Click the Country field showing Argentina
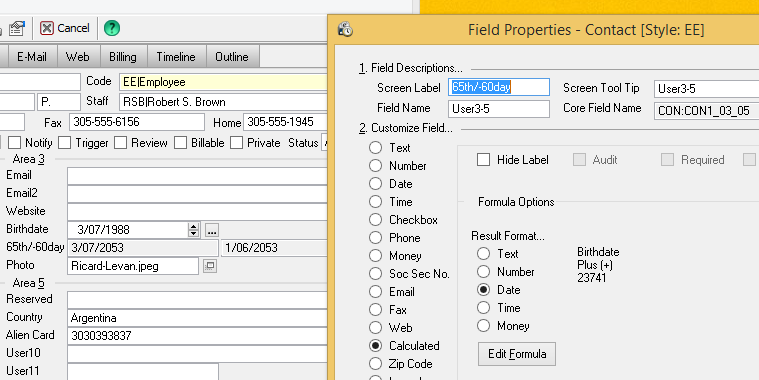Image resolution: width=759 pixels, height=380 pixels. [x=197, y=318]
